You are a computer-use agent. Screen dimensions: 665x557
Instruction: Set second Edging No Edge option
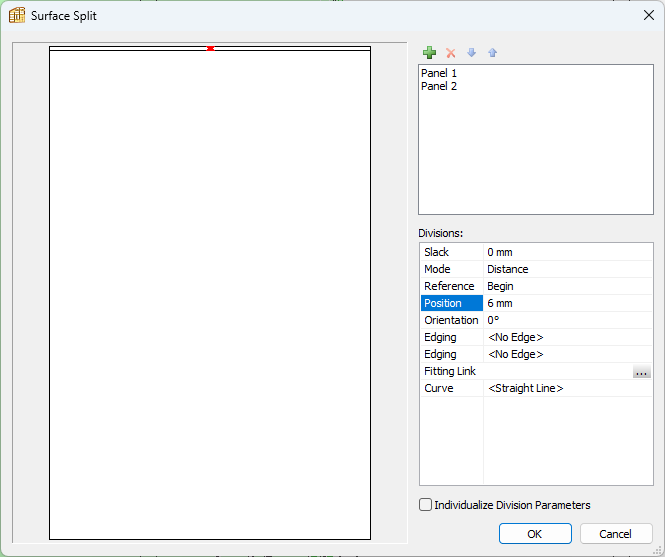pos(567,354)
